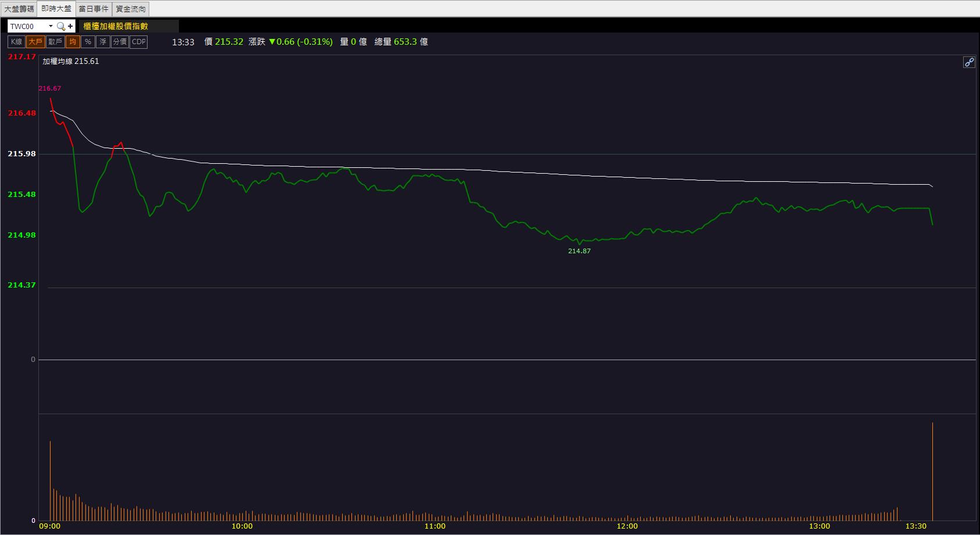This screenshot has height=535, width=980.
Task: Select the 即時大盤 tab
Action: click(56, 9)
